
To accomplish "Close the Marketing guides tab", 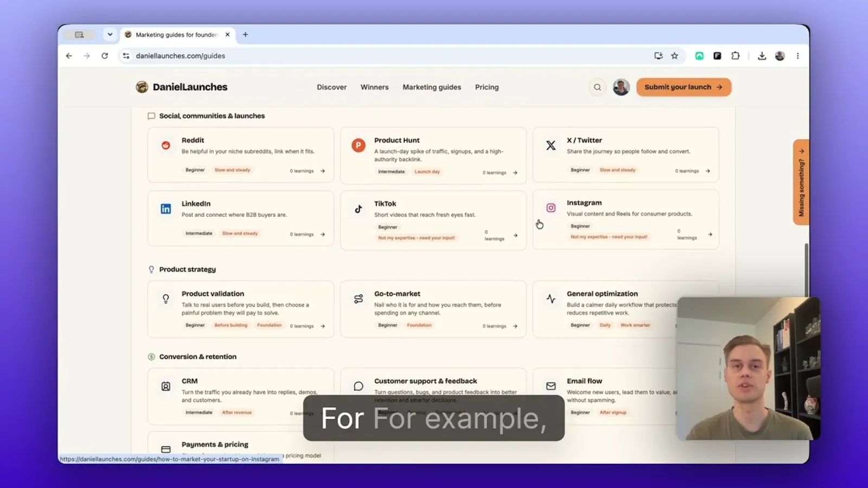I will coord(227,35).
